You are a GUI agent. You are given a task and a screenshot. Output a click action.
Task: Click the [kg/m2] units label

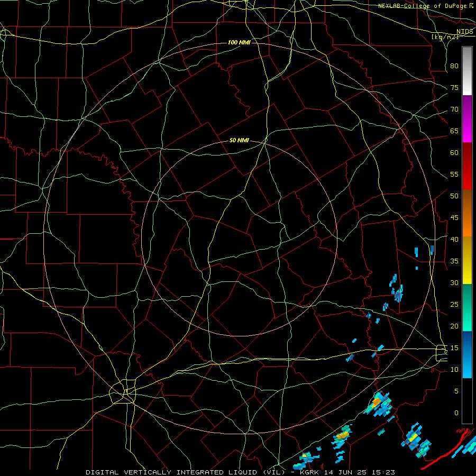[x=445, y=37]
